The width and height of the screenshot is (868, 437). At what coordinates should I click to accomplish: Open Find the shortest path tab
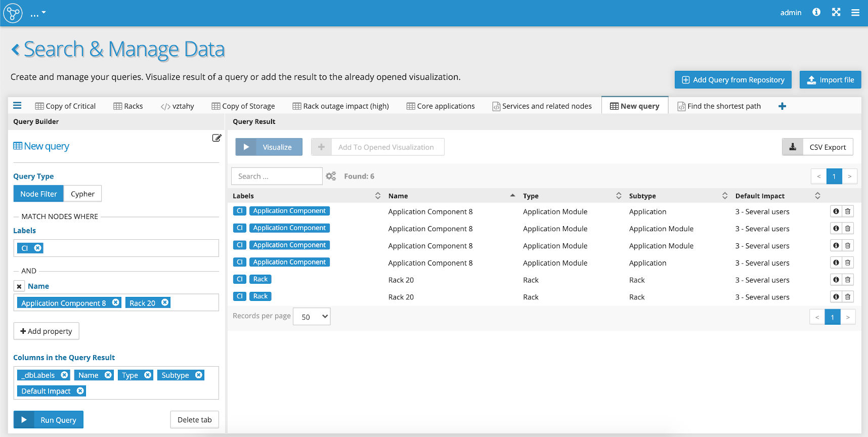coord(719,106)
